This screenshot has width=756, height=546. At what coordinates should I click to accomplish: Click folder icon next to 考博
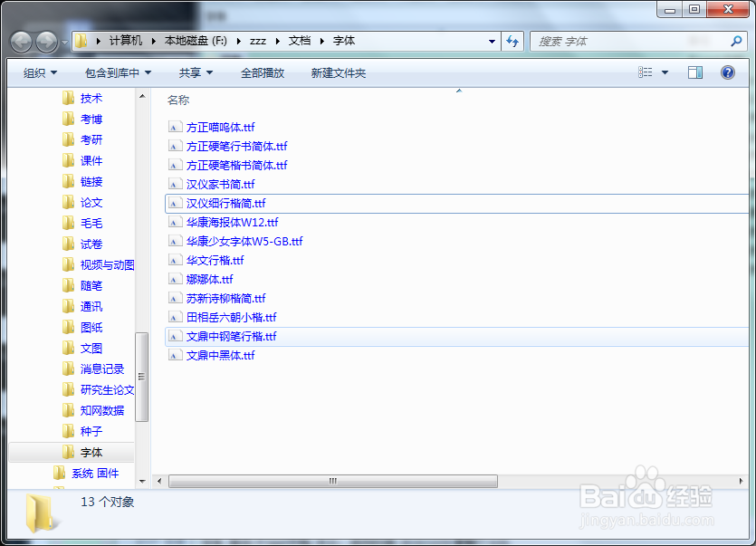69,119
